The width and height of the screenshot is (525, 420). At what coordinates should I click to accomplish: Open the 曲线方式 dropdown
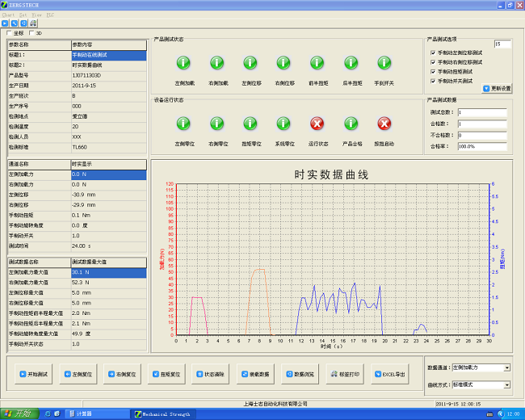(507, 385)
